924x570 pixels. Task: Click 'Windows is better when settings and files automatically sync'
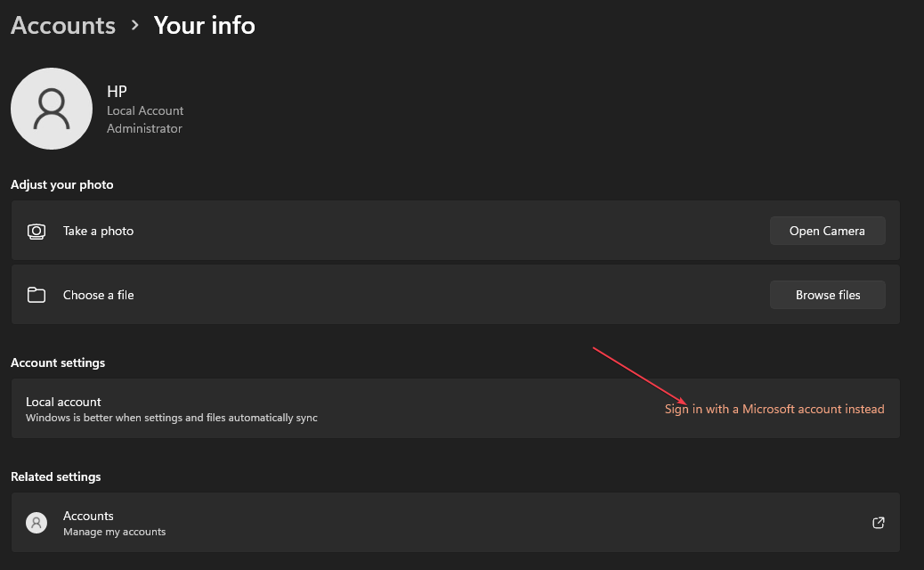pos(172,418)
